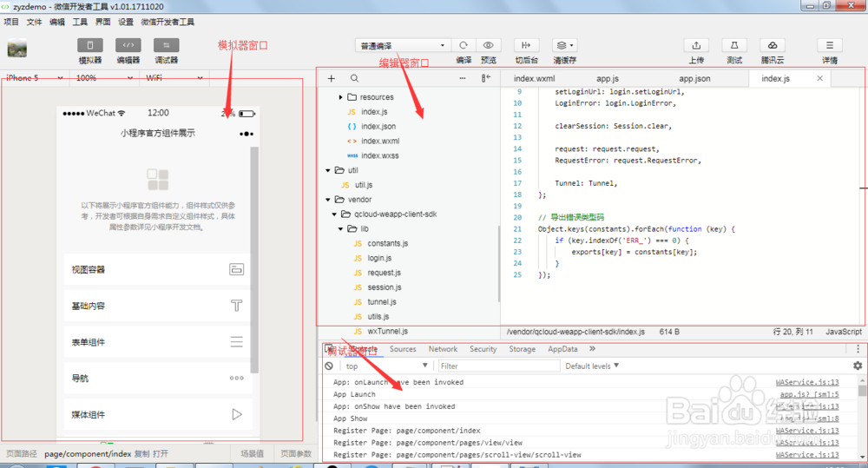Screen dimensions: 868x468
Task: Click the 打开 page path link
Action: coord(161,454)
